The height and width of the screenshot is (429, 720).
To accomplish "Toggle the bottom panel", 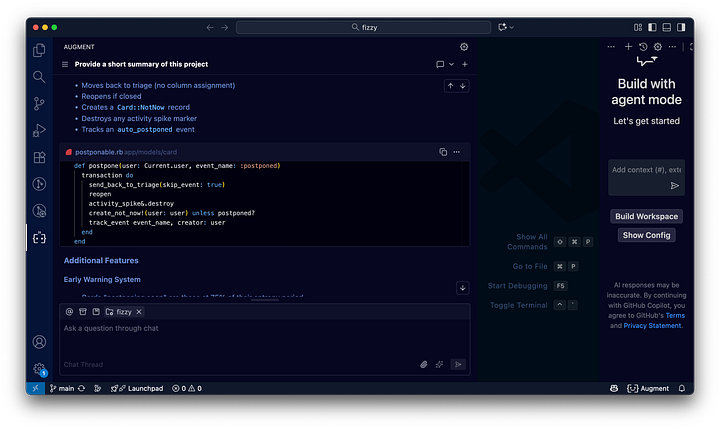I will click(667, 28).
